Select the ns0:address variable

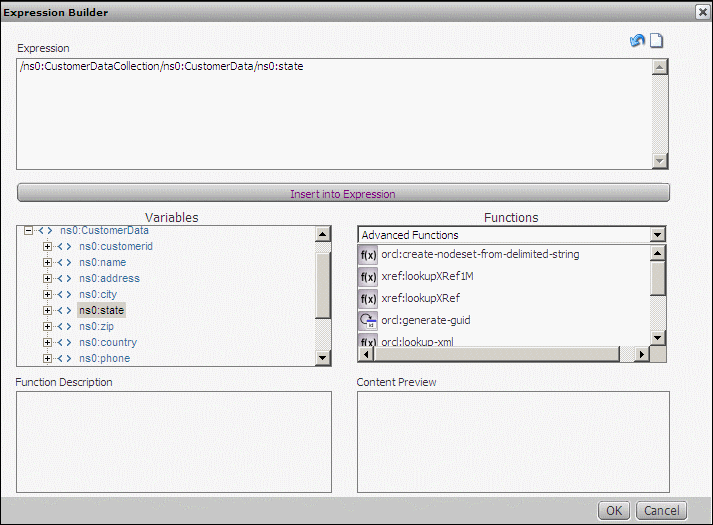110,278
